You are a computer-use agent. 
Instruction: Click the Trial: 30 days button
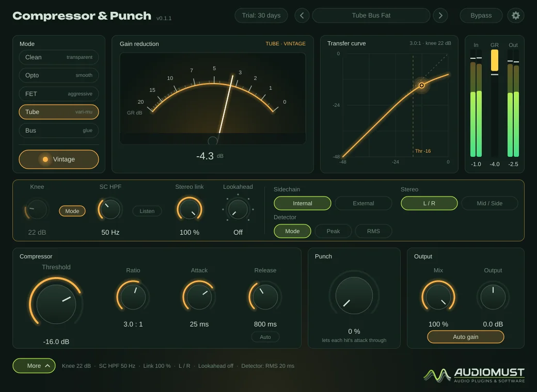click(x=261, y=15)
